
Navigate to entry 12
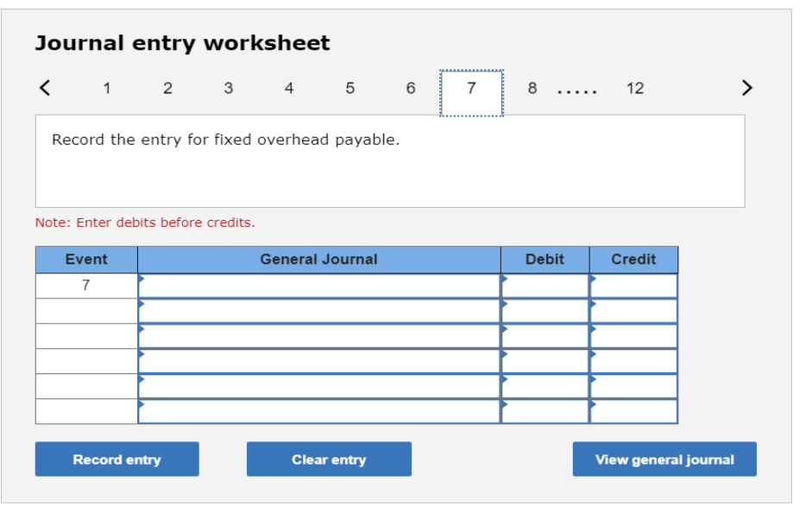point(635,87)
